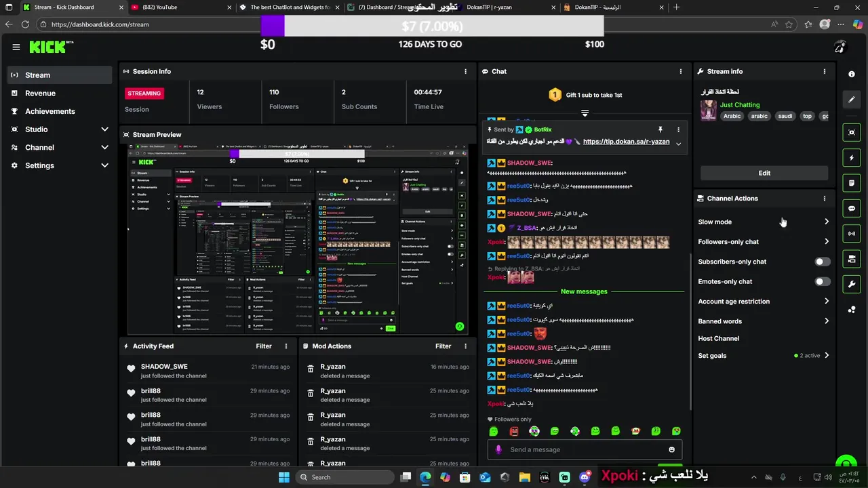
Task: Open Account age restriction arrow
Action: pyautogui.click(x=826, y=301)
